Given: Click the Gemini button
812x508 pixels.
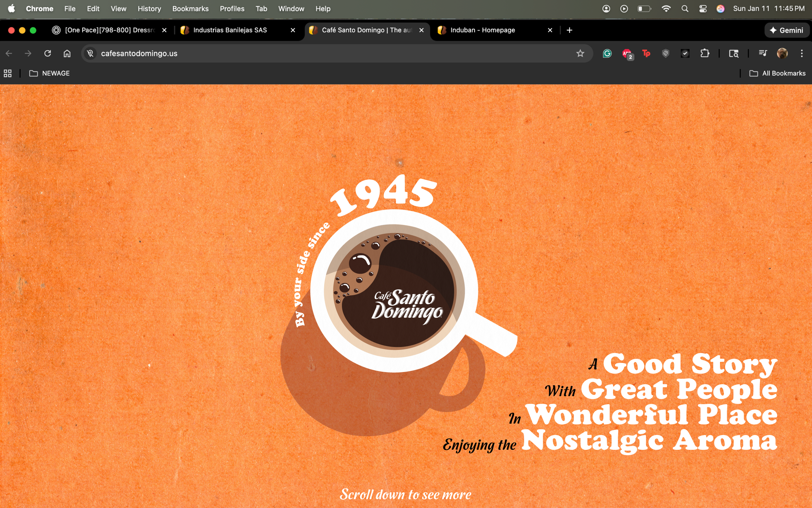Looking at the screenshot, I should tap(786, 30).
